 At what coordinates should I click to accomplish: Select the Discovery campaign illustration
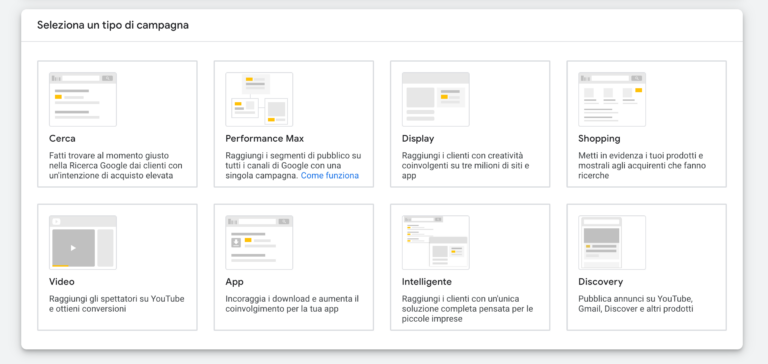tap(612, 243)
